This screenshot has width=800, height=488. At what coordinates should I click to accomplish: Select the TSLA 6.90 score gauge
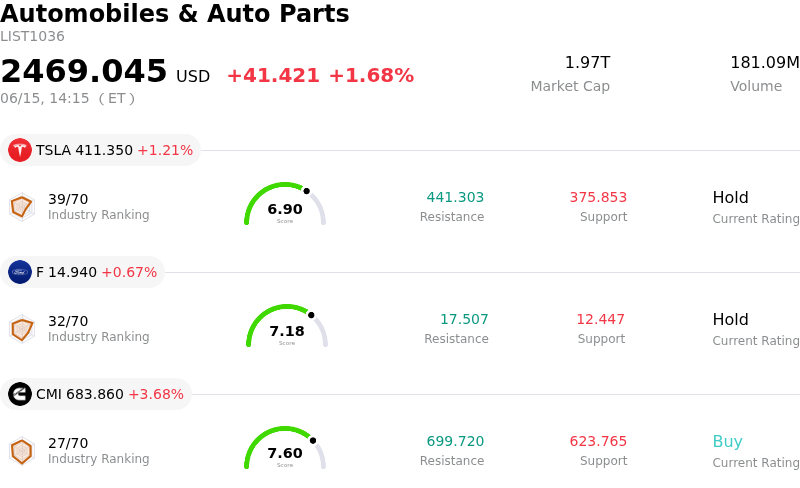point(285,204)
